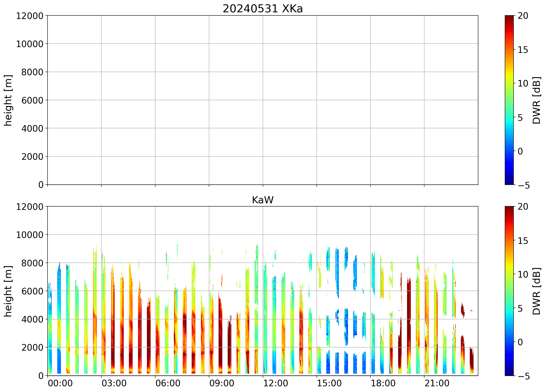This screenshot has width=546, height=392.
Task: Click the 00:00 x-axis tick label
Action: [x=60, y=383]
